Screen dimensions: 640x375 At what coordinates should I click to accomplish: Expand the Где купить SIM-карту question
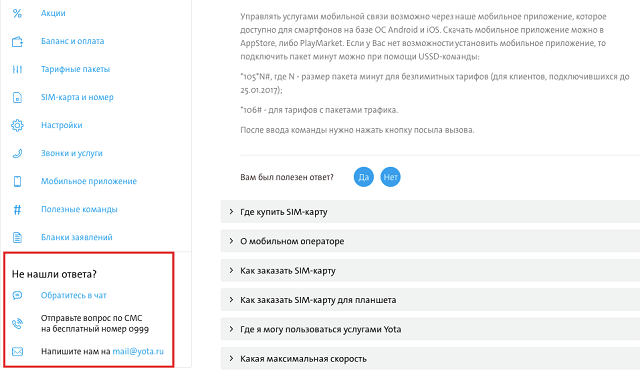pyautogui.click(x=430, y=212)
